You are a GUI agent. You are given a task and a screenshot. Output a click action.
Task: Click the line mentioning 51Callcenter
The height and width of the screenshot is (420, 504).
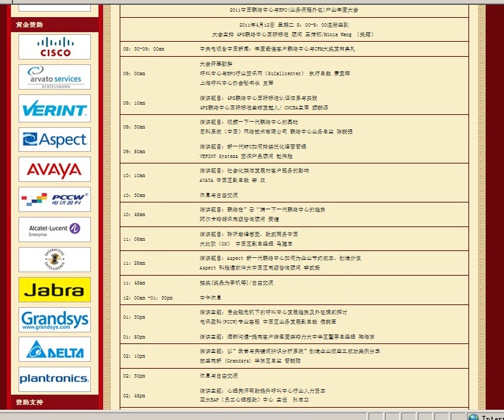275,73
